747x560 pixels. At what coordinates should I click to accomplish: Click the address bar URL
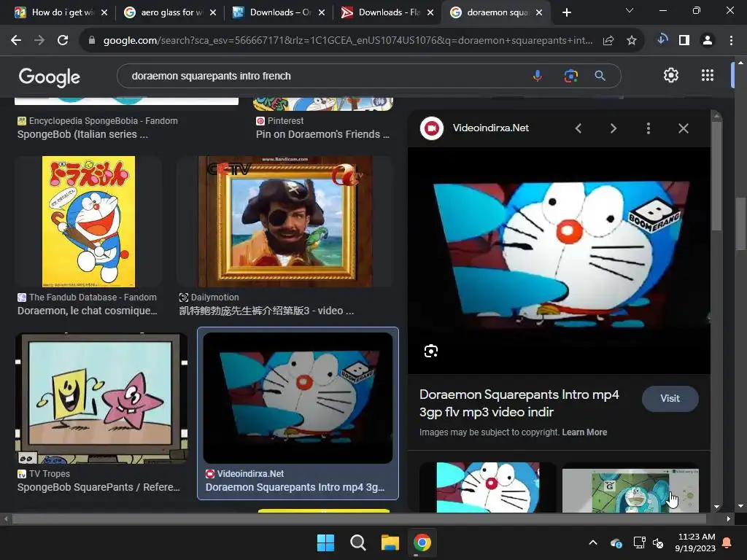click(348, 41)
